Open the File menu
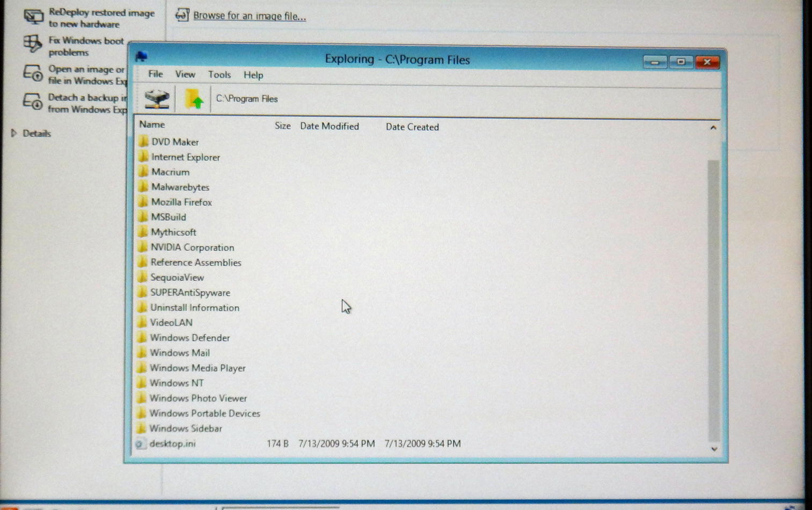Image resolution: width=812 pixels, height=510 pixels. coord(156,74)
